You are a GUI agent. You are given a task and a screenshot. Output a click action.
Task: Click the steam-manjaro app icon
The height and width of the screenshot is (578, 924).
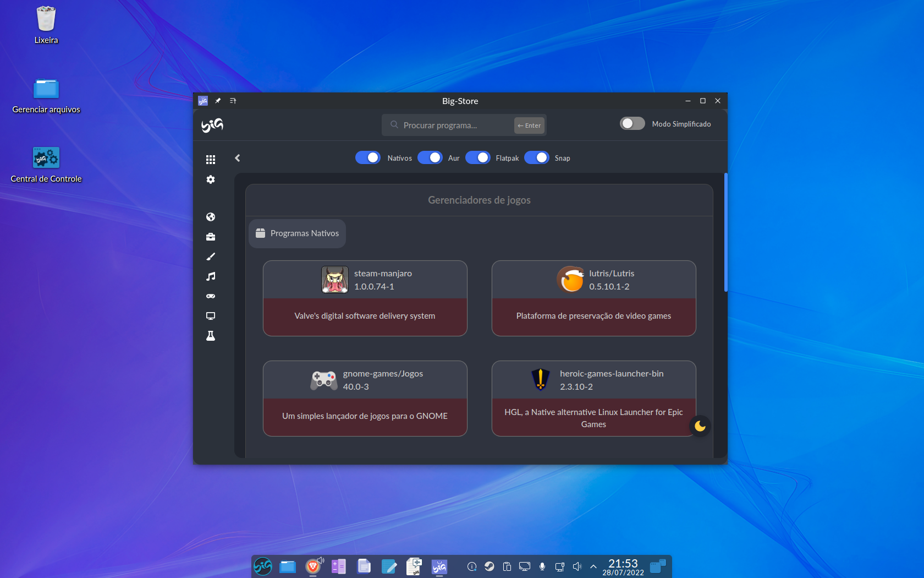[335, 280]
